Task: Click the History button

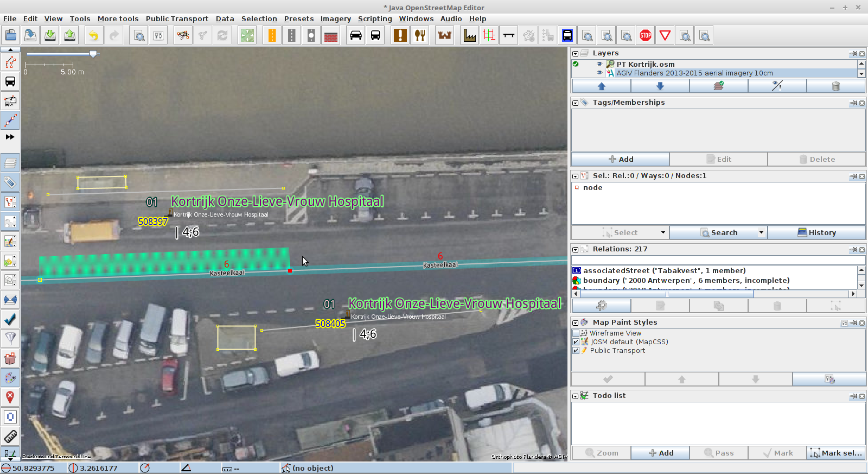Action: (x=816, y=232)
